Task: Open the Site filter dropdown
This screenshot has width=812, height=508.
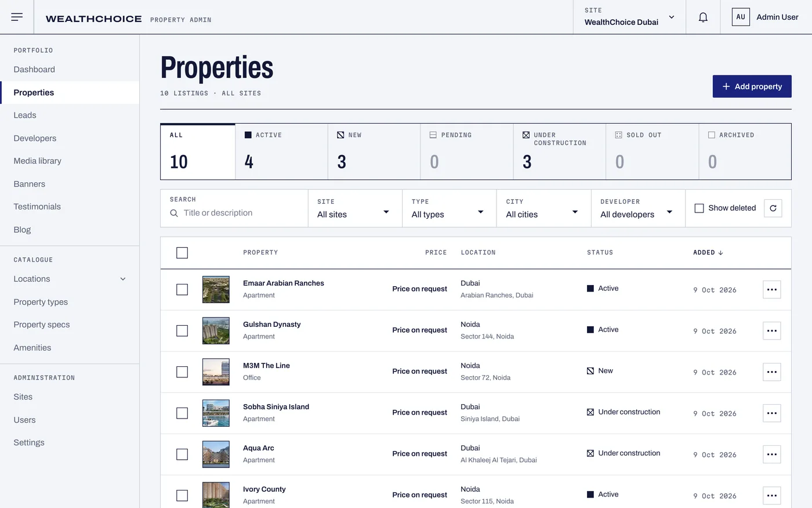Action: 355,208
